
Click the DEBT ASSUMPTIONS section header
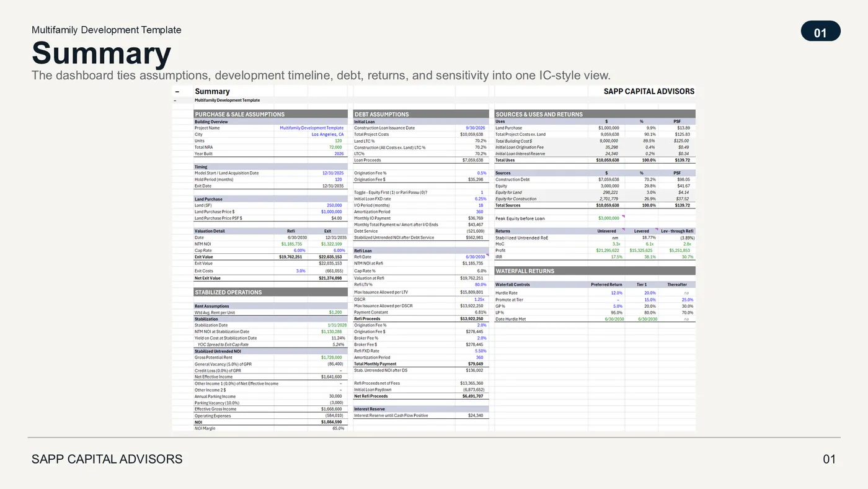pyautogui.click(x=420, y=114)
